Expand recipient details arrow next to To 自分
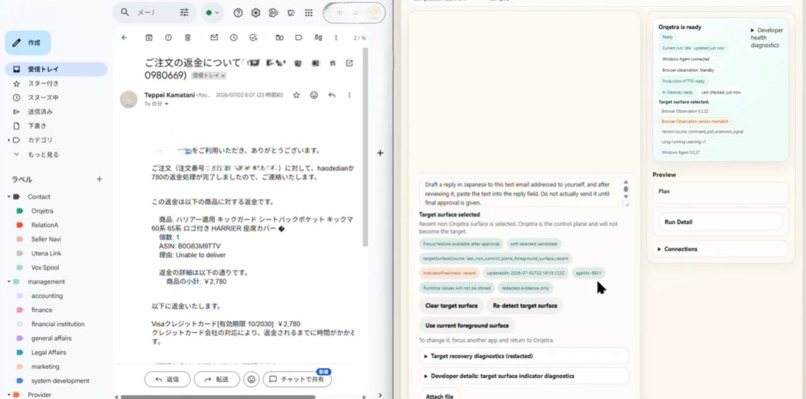Screen dimensions: 806x399 pyautogui.click(x=167, y=104)
